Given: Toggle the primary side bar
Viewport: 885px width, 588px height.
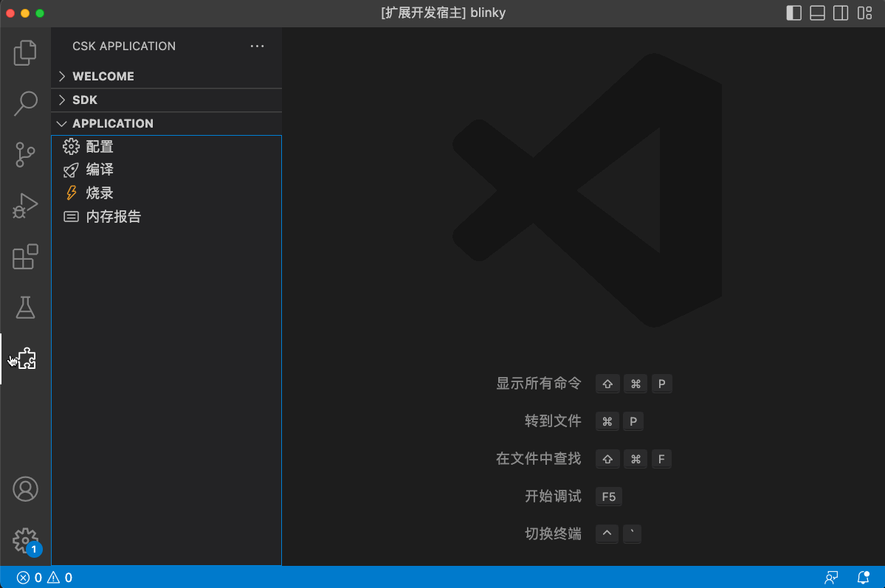Looking at the screenshot, I should tap(793, 13).
